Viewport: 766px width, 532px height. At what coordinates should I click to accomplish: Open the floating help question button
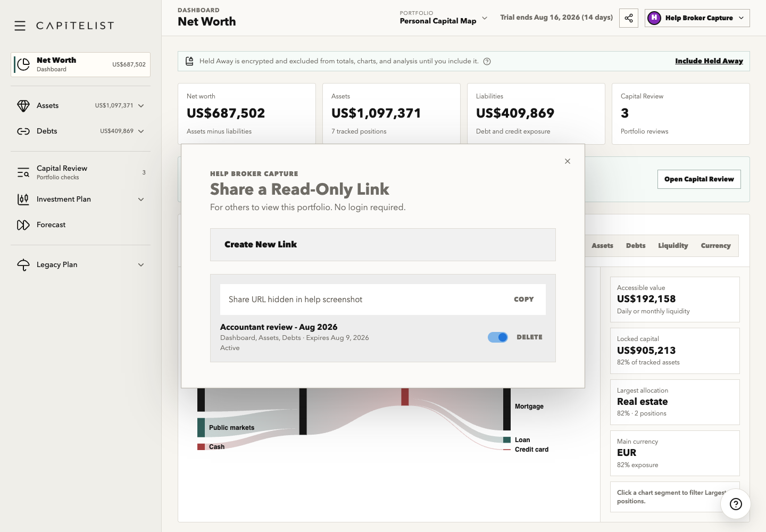736,504
